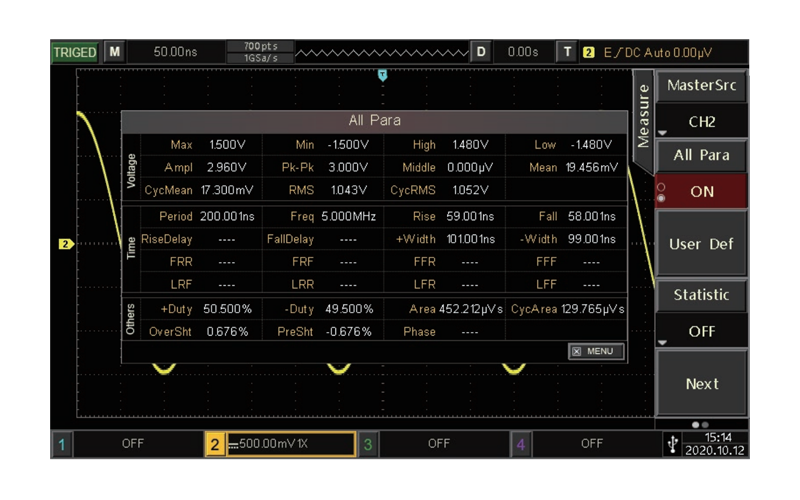Viewport: 800px width, 500px height.
Task: Click the RMS 1.043V value
Action: pos(348,190)
